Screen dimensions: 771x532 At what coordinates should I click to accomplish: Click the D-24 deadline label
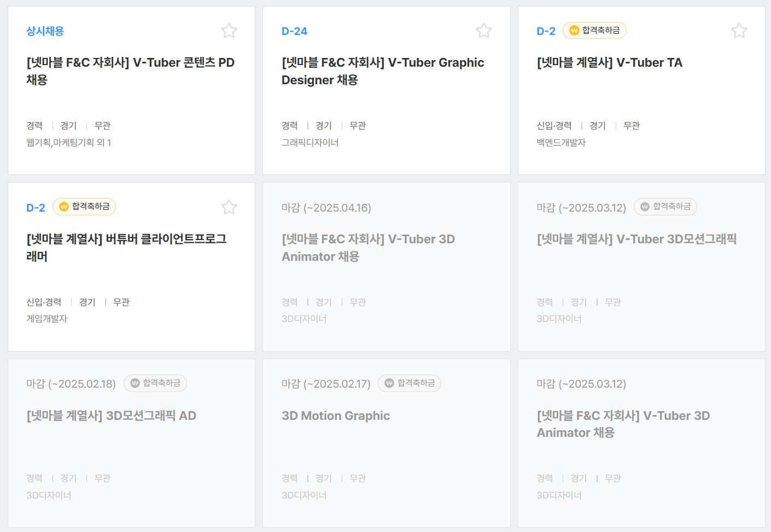294,31
